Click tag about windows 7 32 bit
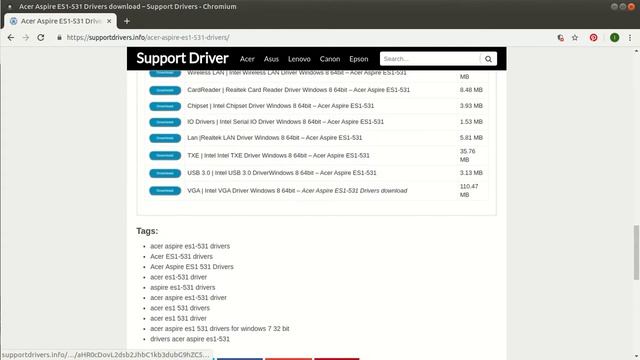The width and height of the screenshot is (640, 360). [x=220, y=329]
